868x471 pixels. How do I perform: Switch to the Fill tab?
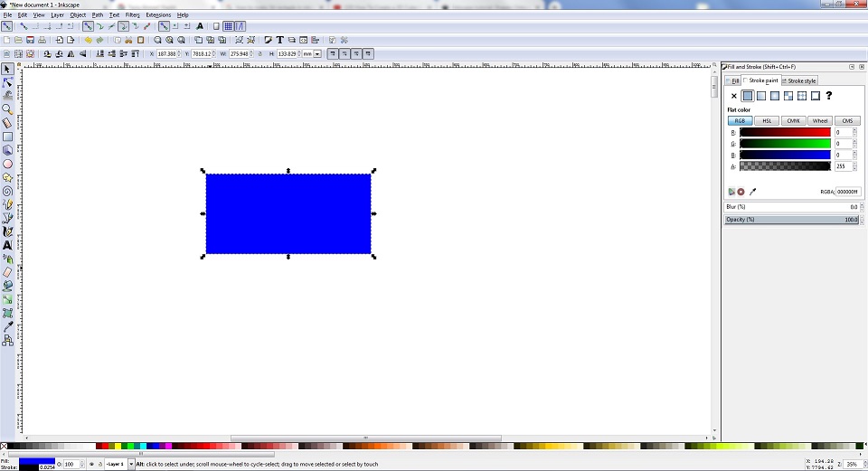click(732, 80)
